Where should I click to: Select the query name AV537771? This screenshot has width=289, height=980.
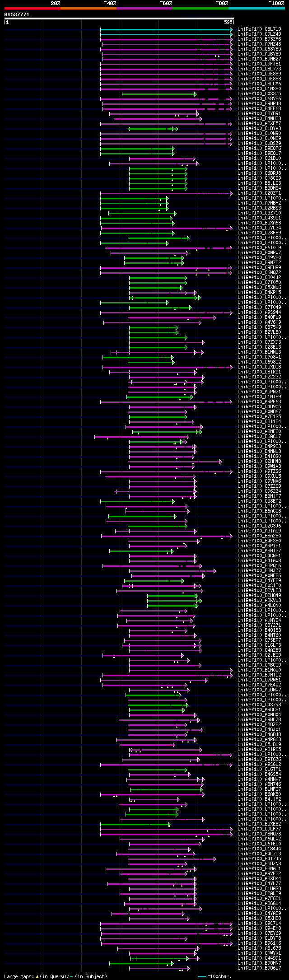tap(17, 14)
